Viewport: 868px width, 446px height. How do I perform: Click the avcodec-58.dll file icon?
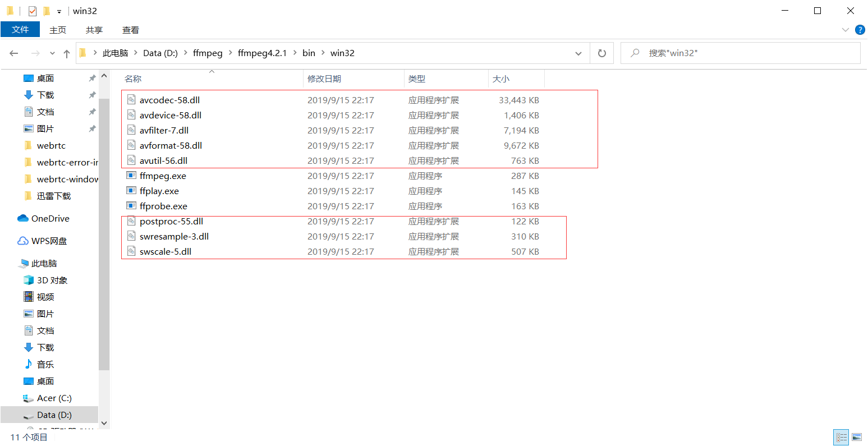click(131, 100)
